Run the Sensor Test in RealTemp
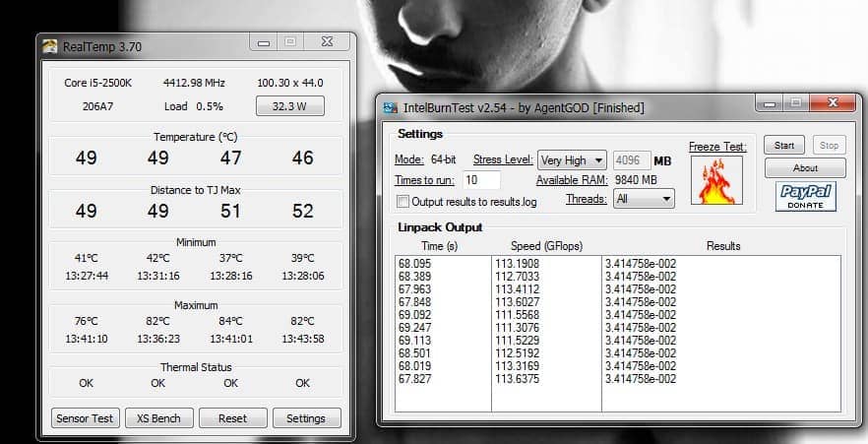The height and width of the screenshot is (444, 868). click(x=84, y=418)
